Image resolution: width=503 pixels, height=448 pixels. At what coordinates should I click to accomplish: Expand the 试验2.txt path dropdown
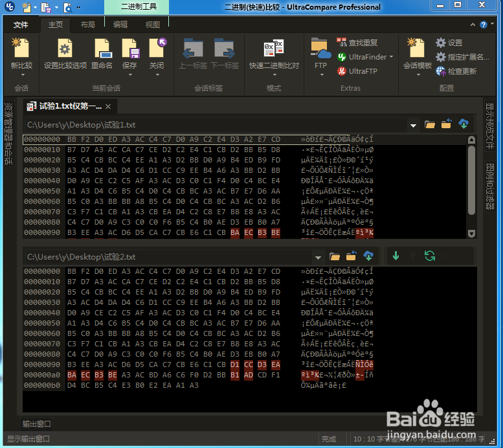pos(317,257)
